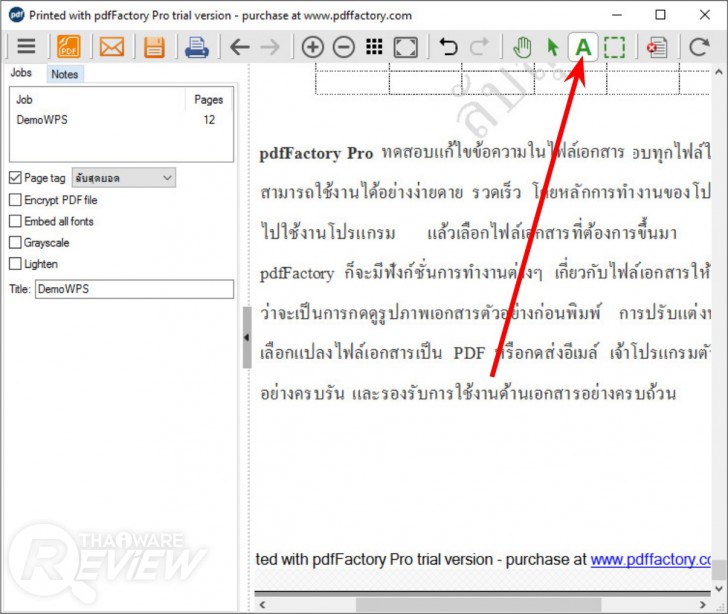Undo the last action
728x614 pixels.
tap(448, 46)
